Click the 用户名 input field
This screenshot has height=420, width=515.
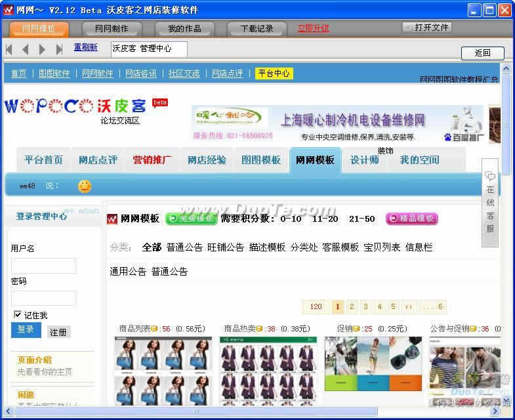point(43,266)
